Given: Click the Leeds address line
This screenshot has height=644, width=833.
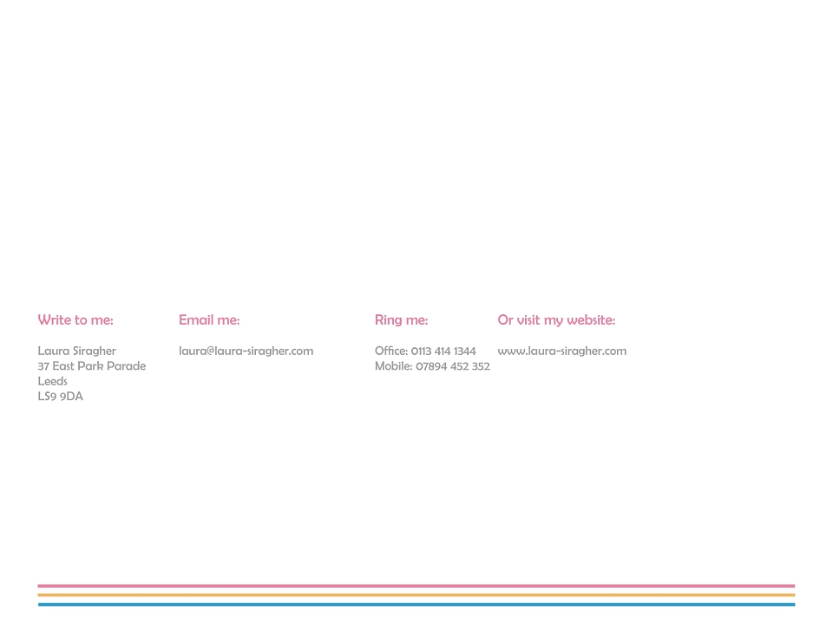Looking at the screenshot, I should tap(52, 381).
